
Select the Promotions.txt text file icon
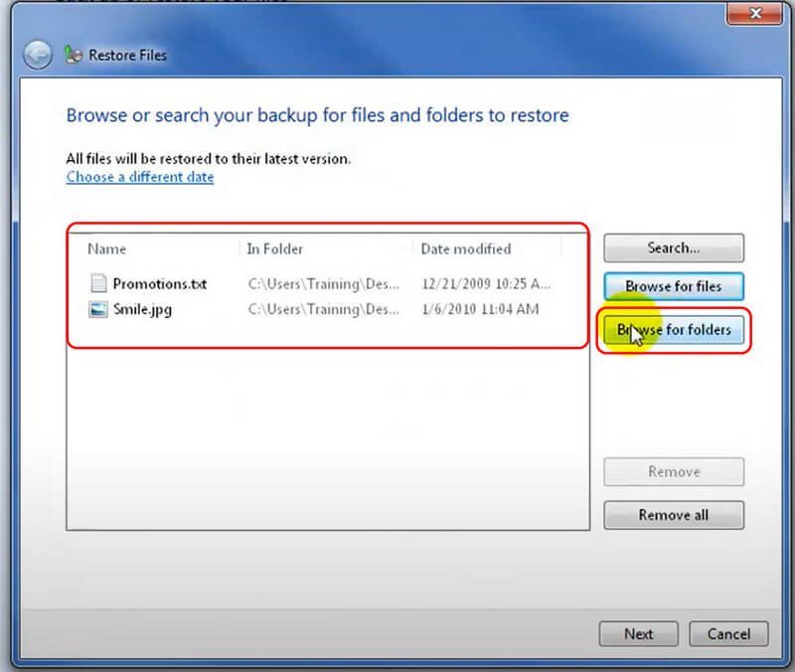[97, 283]
